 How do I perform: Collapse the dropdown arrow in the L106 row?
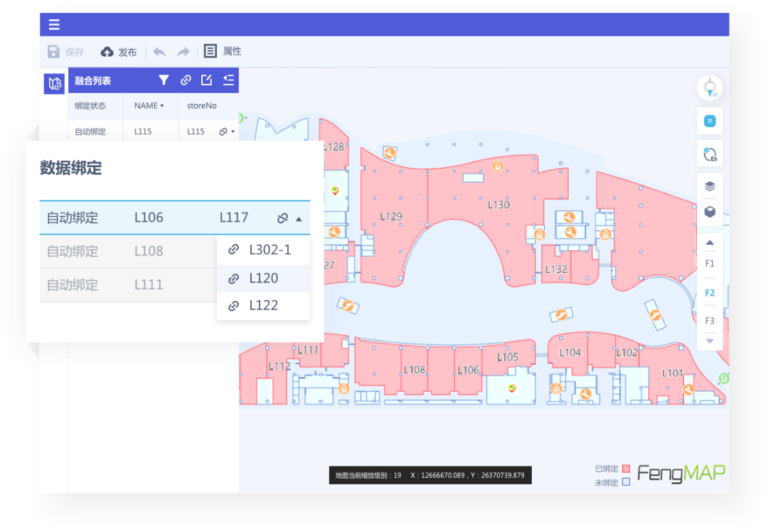pyautogui.click(x=299, y=218)
